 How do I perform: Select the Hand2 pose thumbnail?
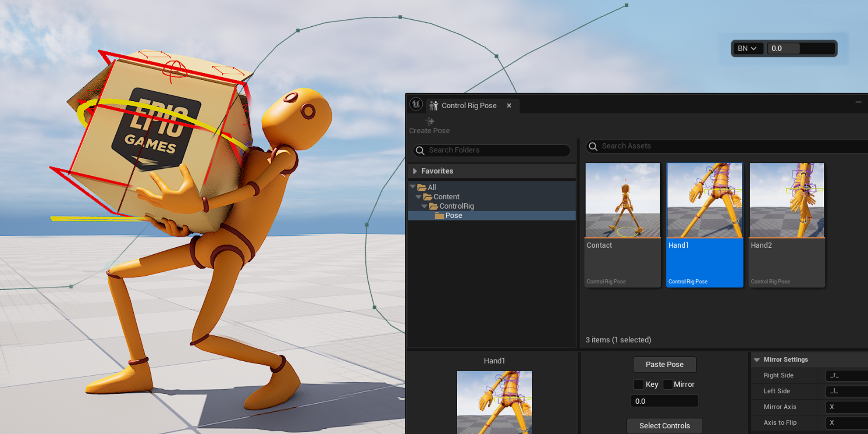tap(786, 200)
